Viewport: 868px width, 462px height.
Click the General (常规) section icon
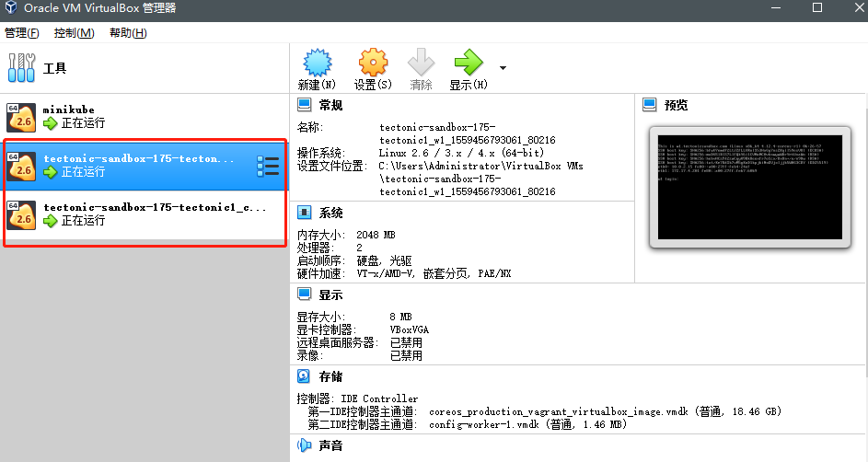coord(305,105)
